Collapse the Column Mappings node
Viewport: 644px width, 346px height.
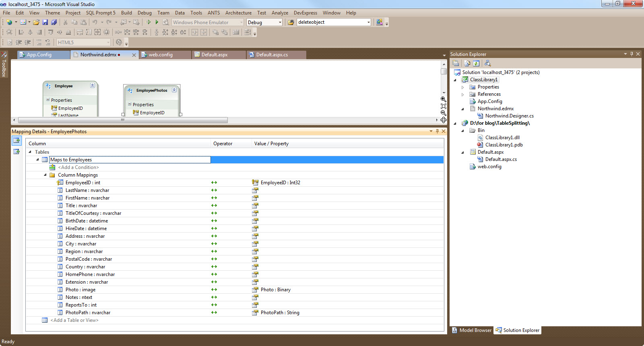45,175
